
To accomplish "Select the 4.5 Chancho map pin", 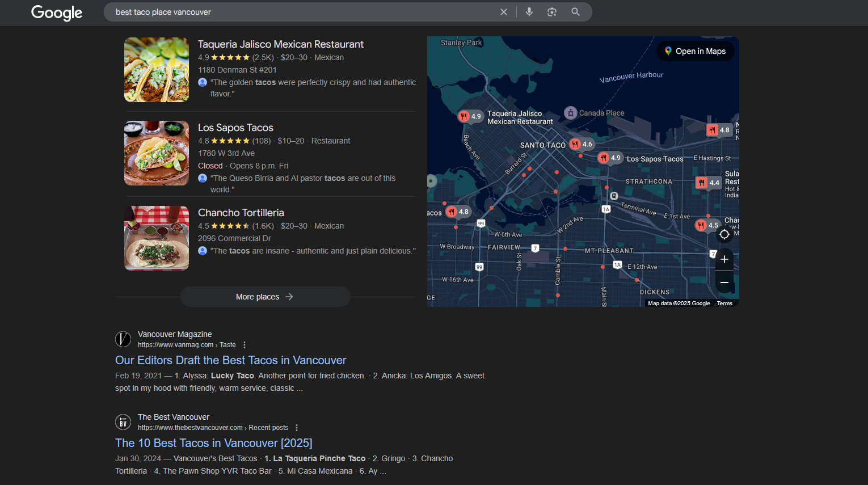I will (x=707, y=225).
